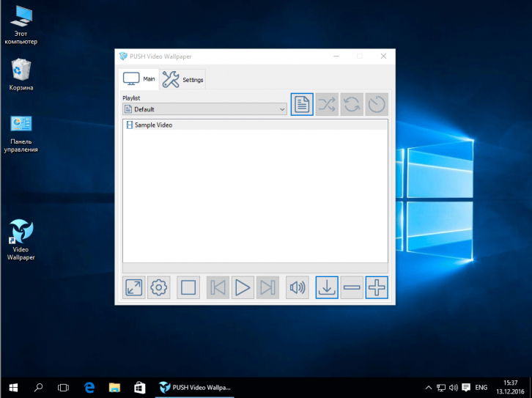Switch to the Settings tab
This screenshot has height=398, width=532.
(182, 79)
